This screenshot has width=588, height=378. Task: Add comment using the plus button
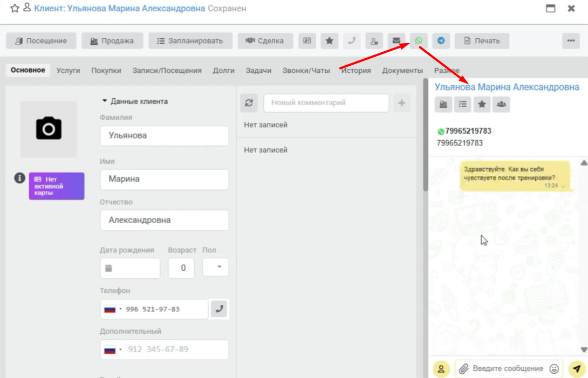coord(402,103)
